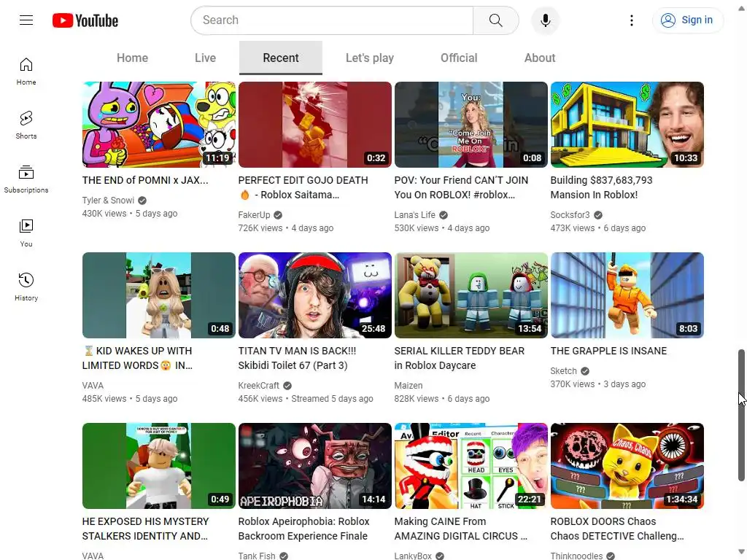Click THE END of POMNI x JAX title
This screenshot has height=560, width=747.
(145, 181)
